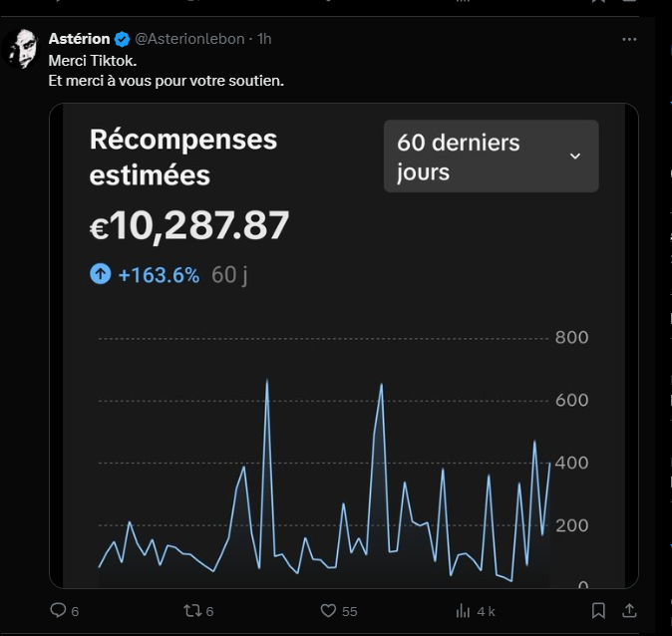This screenshot has height=636, width=672.
Task: Click the chevron arrow in the period selector
Action: pyautogui.click(x=575, y=156)
